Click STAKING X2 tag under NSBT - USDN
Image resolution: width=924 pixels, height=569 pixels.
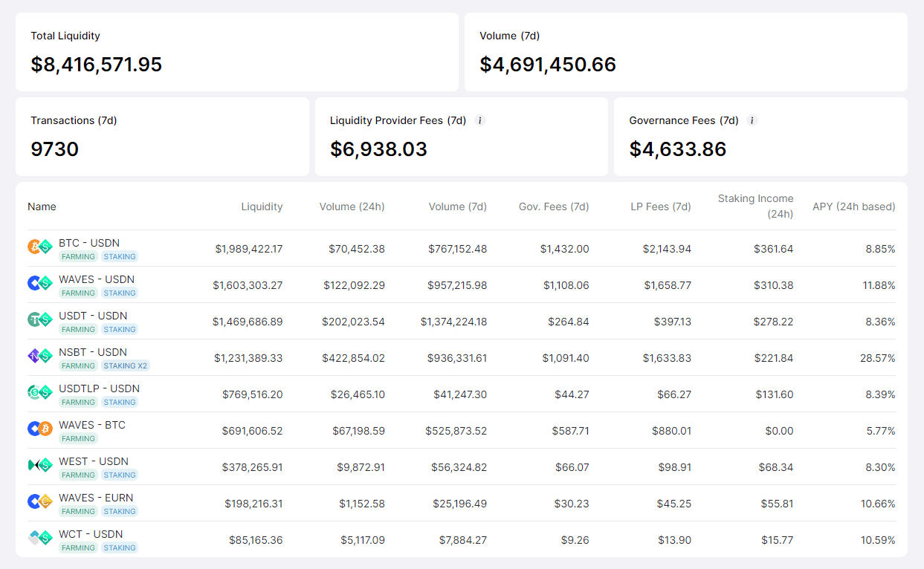[x=125, y=365]
